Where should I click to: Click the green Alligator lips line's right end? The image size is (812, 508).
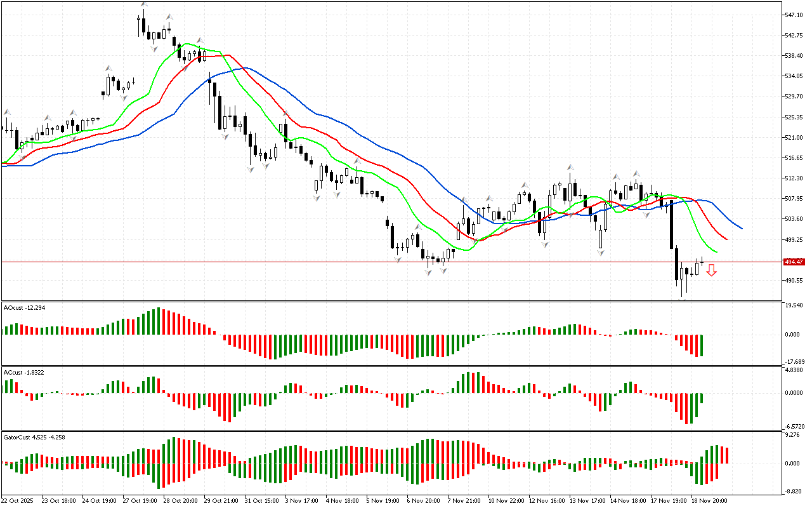click(716, 251)
